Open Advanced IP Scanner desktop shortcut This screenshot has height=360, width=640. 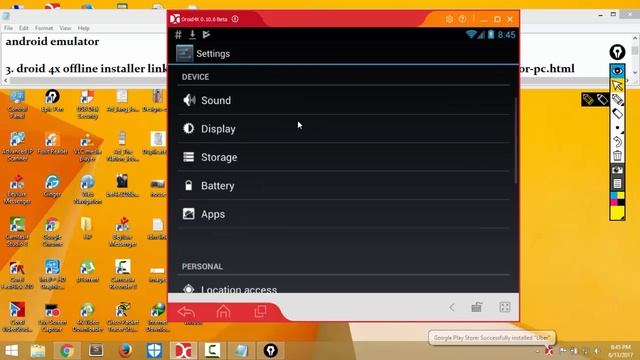click(x=17, y=146)
